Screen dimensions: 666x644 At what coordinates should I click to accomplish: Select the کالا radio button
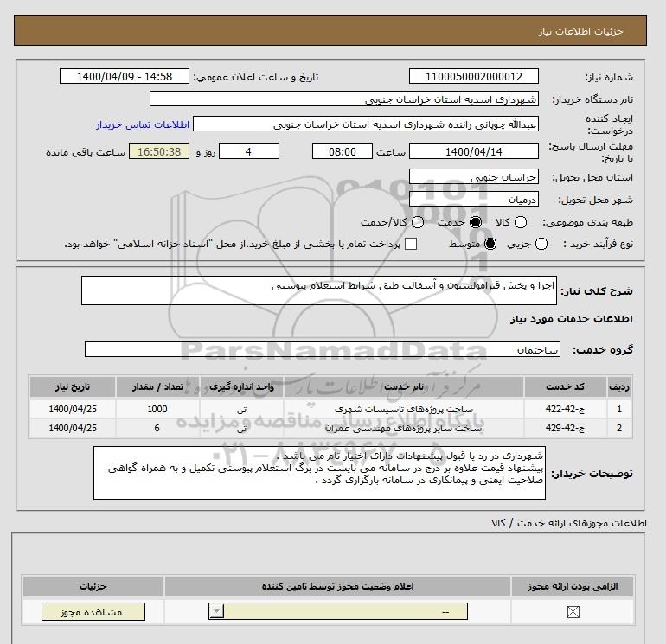click(x=521, y=222)
